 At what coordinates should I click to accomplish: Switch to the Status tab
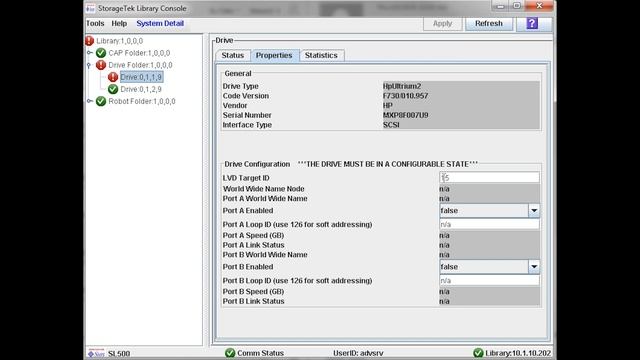point(233,55)
